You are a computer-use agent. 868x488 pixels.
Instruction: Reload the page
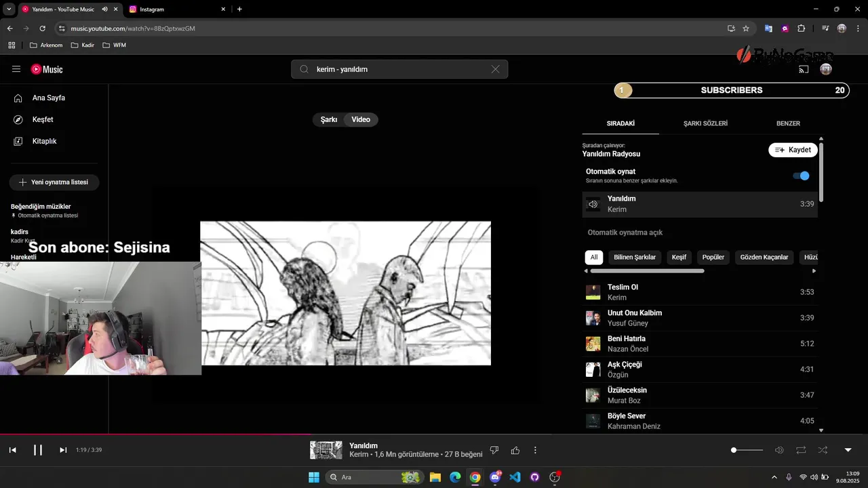tap(42, 28)
